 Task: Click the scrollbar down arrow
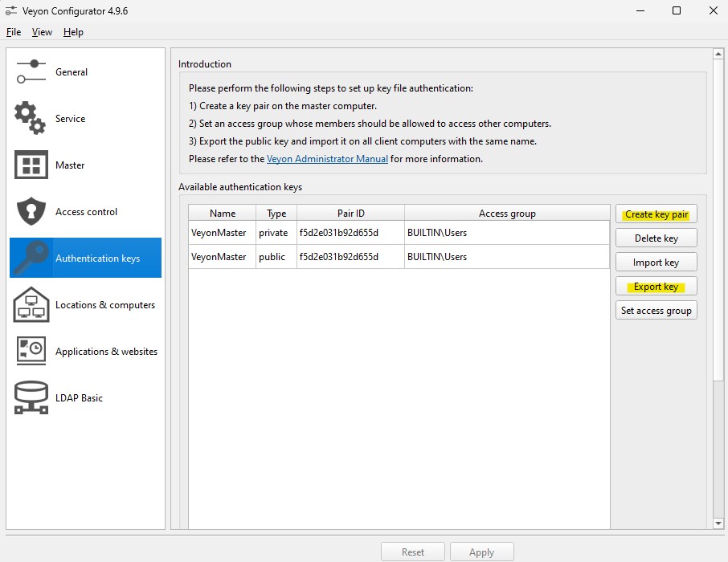coord(718,523)
